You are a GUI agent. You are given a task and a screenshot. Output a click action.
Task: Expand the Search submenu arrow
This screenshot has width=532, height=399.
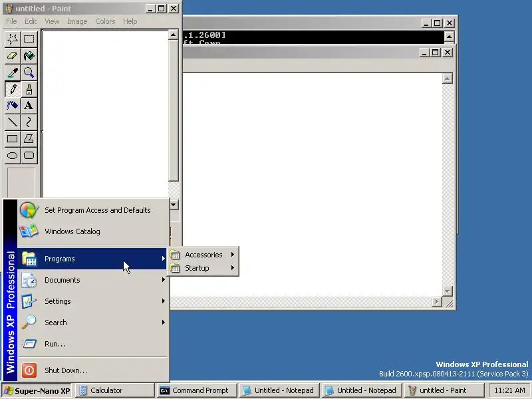pyautogui.click(x=163, y=323)
